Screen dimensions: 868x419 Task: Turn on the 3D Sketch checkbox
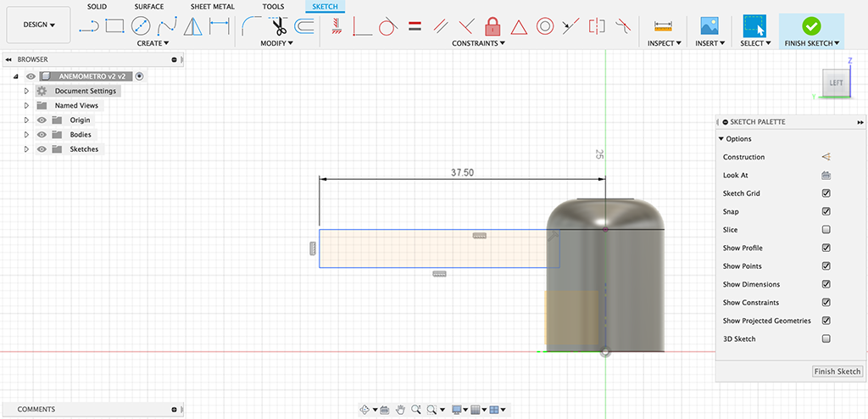pyautogui.click(x=826, y=339)
